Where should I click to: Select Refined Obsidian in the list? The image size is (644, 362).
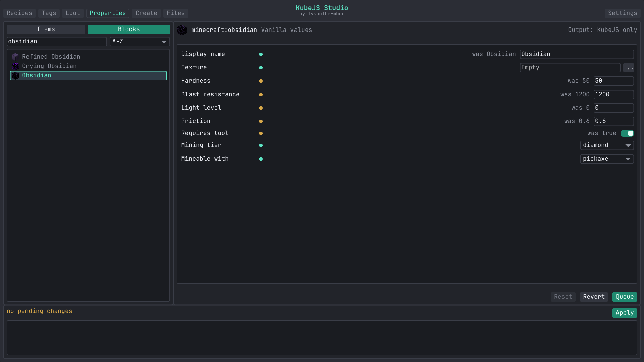click(88, 57)
